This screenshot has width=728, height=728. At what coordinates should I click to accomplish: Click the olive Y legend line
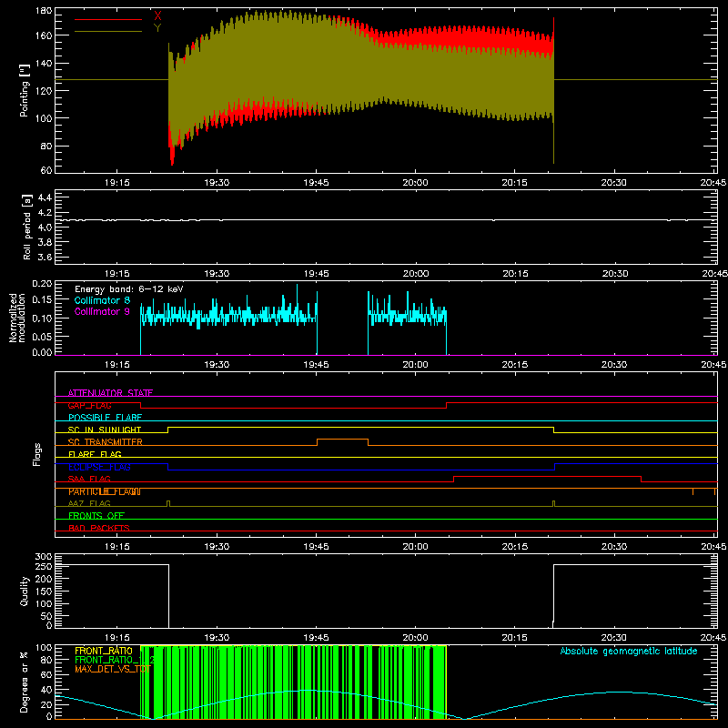tap(108, 31)
